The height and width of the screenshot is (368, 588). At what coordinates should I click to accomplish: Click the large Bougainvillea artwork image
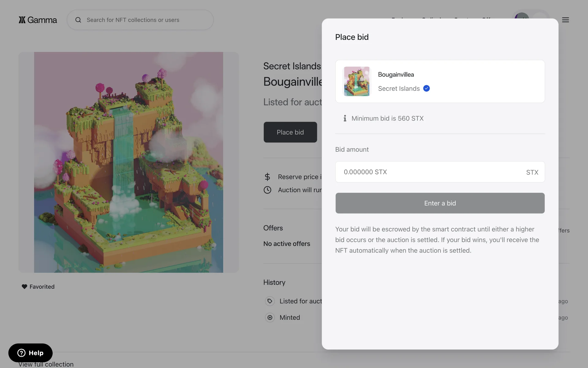click(129, 162)
